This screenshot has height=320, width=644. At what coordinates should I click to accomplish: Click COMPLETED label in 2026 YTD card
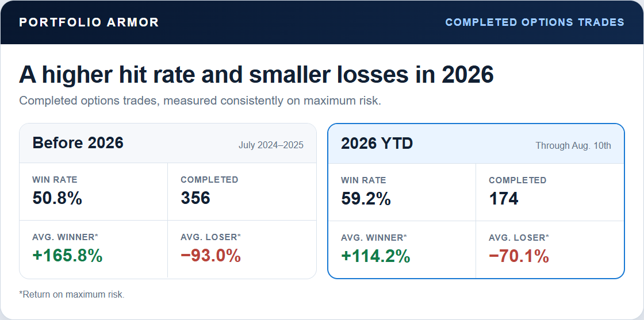(517, 180)
